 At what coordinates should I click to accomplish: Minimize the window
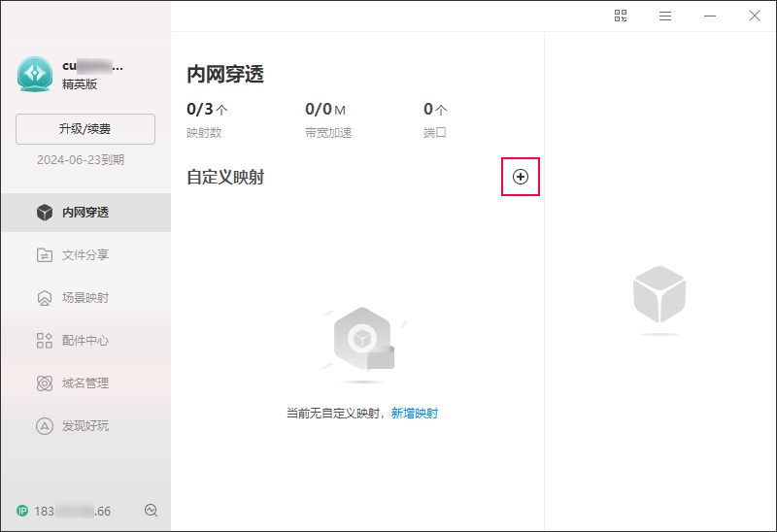pos(710,16)
